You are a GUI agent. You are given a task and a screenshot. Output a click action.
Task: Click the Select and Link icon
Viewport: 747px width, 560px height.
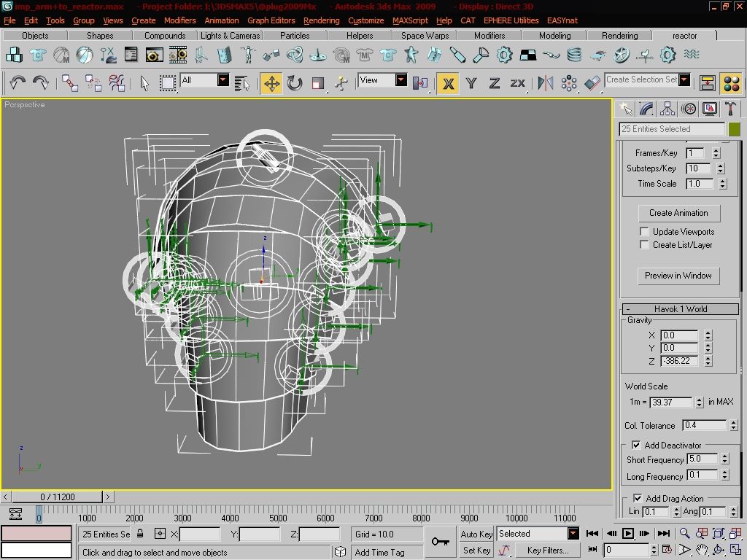pyautogui.click(x=70, y=83)
